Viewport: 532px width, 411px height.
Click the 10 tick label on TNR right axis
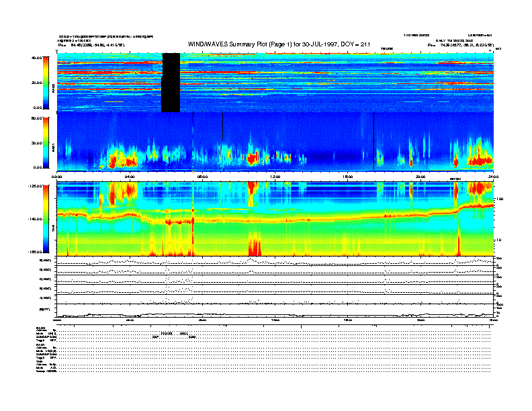[x=500, y=240]
